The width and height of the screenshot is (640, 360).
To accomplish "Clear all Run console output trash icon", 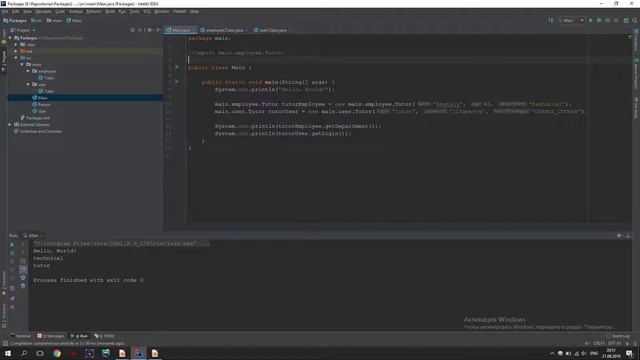I will point(23,286).
